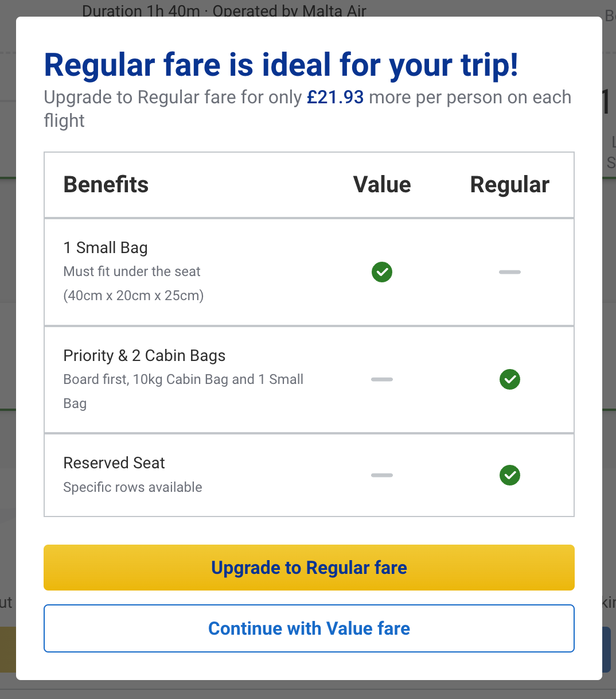Click green checkmark for Small Bag Value

[x=382, y=272]
